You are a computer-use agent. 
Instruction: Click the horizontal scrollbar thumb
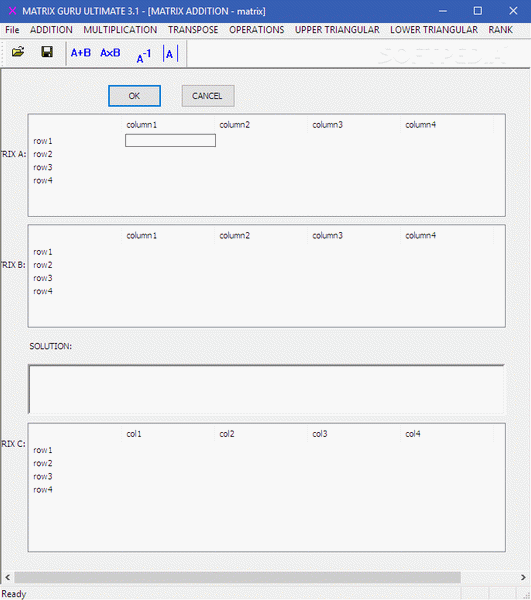tap(237, 577)
